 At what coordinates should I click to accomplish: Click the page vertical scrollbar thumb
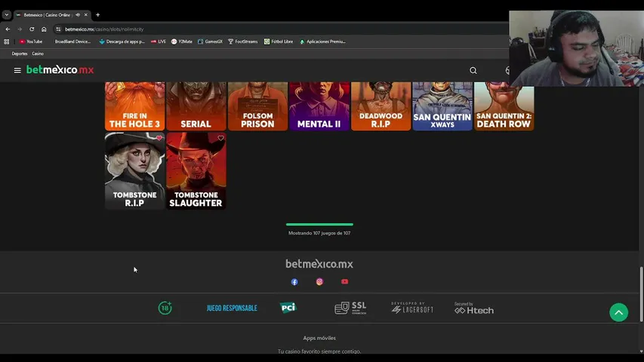tap(641, 294)
